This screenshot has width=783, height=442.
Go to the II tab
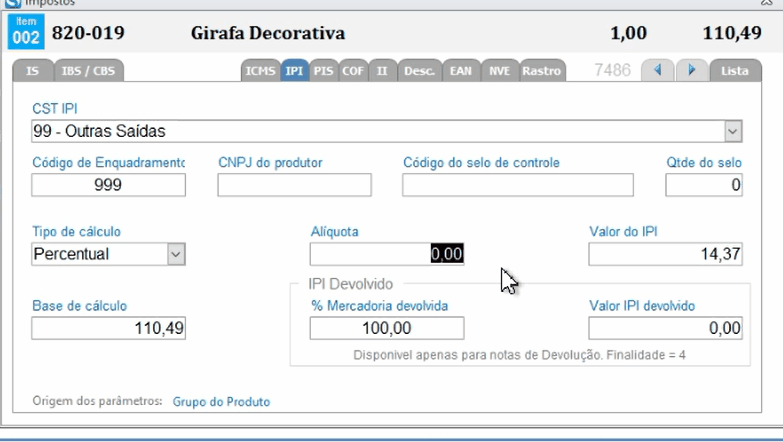click(382, 71)
